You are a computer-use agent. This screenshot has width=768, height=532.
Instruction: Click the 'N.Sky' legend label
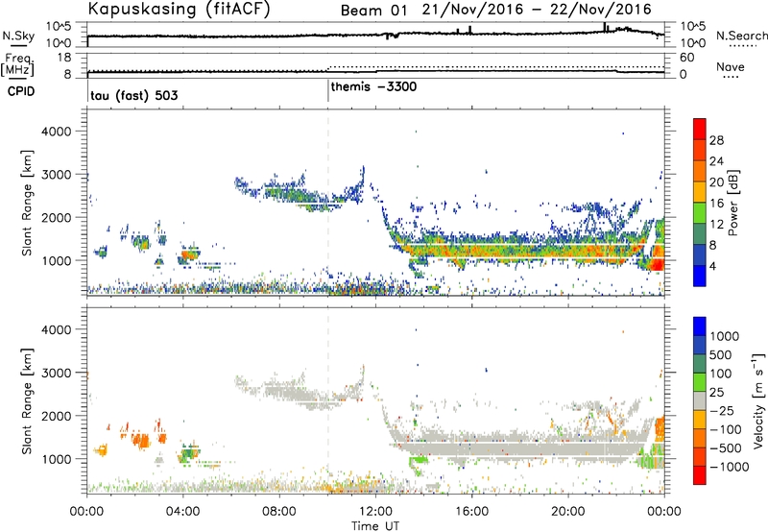click(x=18, y=36)
